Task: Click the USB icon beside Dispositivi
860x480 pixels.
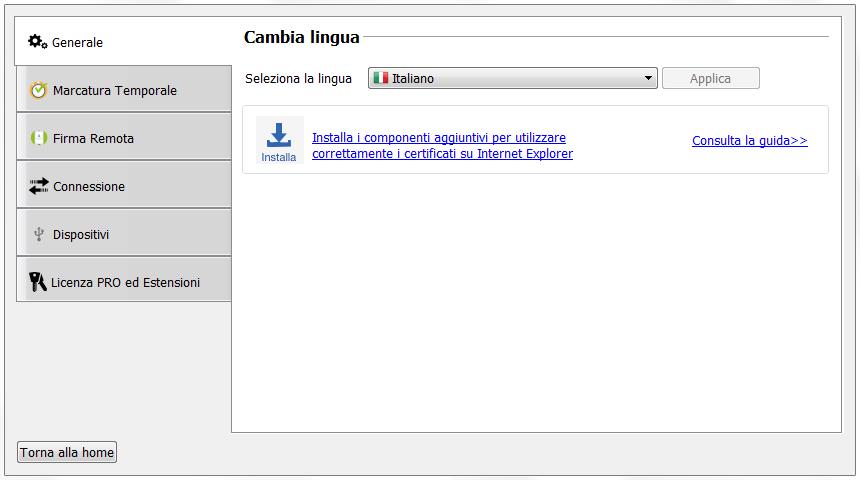Action: click(38, 234)
